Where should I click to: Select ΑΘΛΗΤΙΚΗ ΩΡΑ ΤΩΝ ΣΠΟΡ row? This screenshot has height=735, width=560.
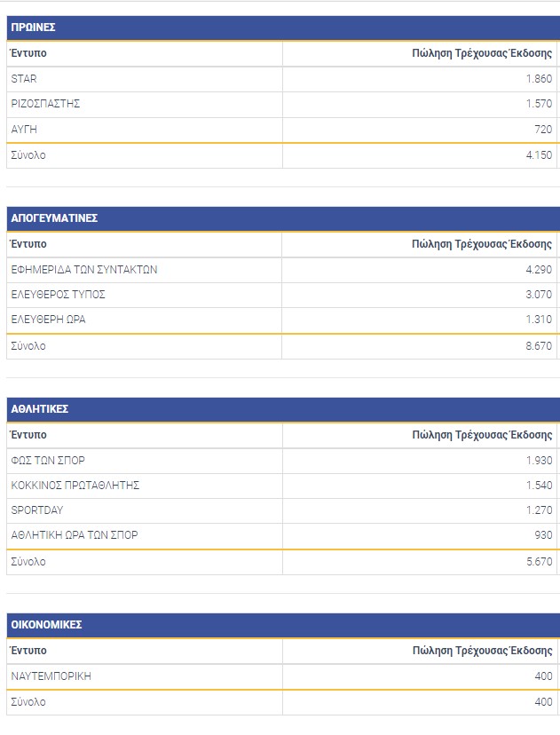coord(75,535)
